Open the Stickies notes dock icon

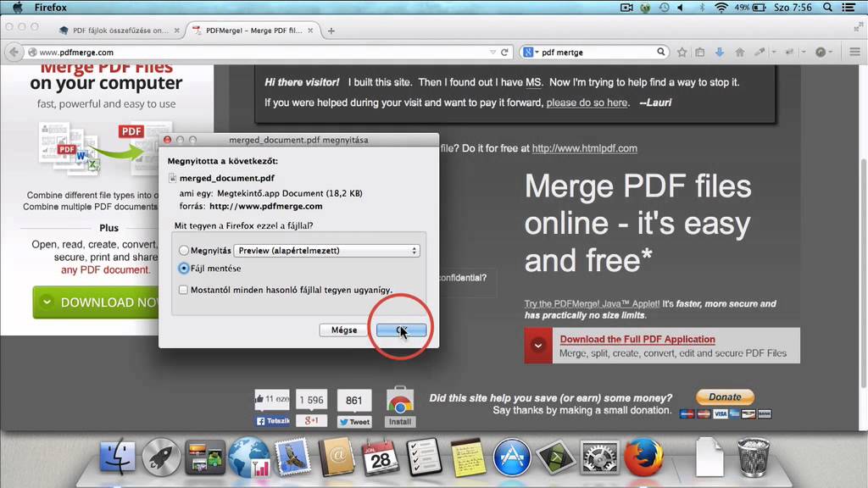click(x=468, y=457)
